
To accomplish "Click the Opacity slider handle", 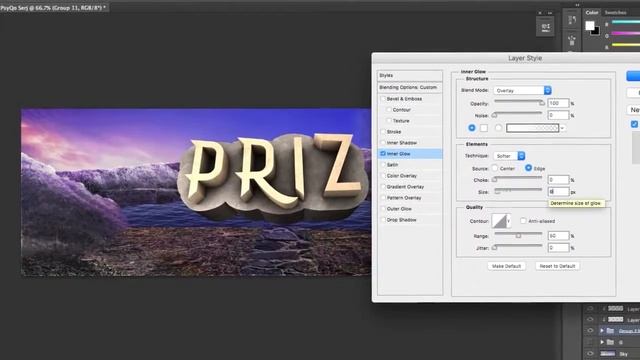I will pos(542,103).
